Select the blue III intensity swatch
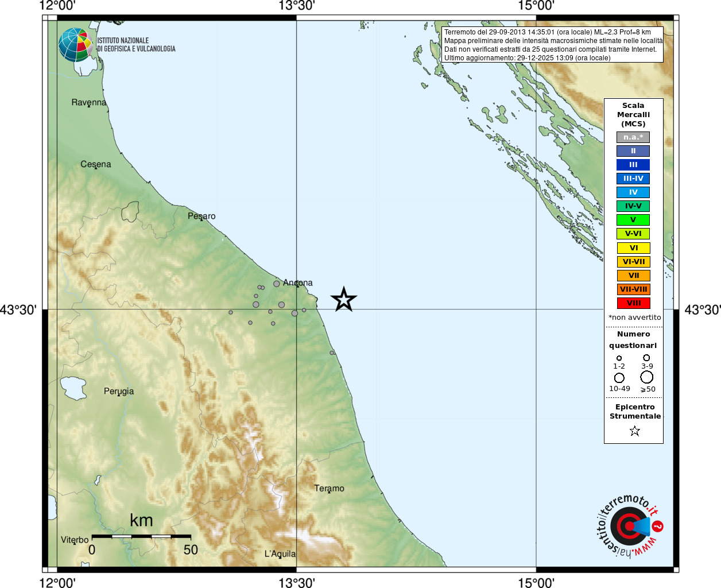 pos(633,165)
